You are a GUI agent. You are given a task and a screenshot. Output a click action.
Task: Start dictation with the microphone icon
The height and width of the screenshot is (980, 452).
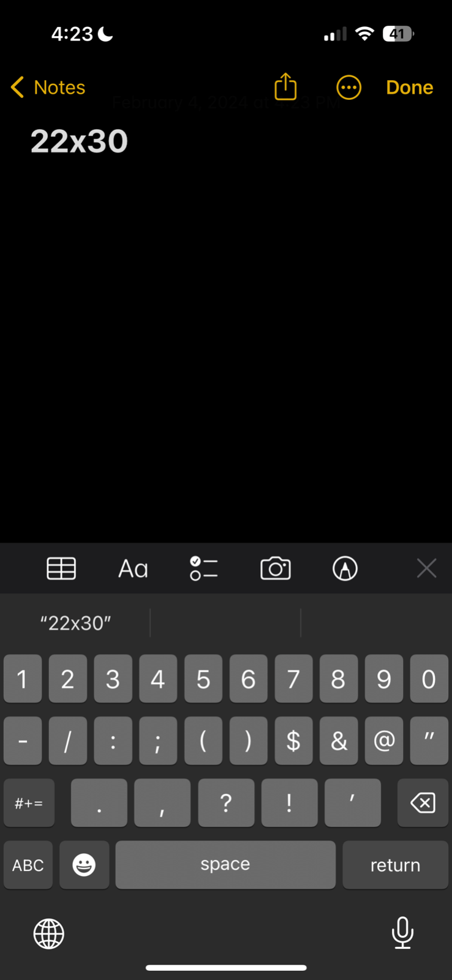click(402, 933)
